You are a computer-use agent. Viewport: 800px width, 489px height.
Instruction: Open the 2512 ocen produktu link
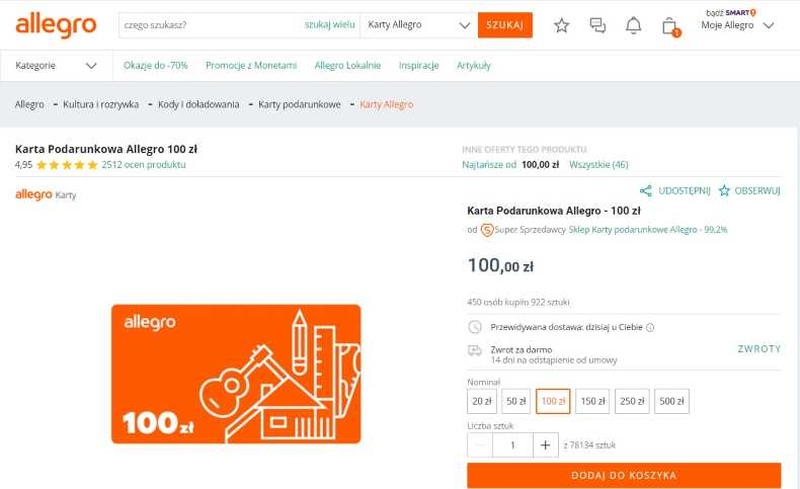point(143,164)
